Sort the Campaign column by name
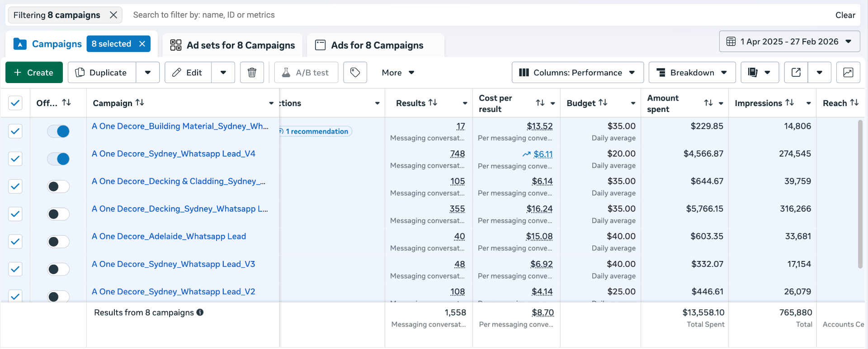868x349 pixels. point(140,103)
